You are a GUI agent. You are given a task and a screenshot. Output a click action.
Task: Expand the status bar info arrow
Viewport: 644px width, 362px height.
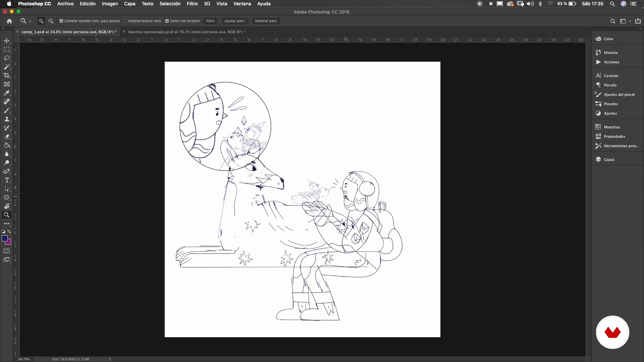tap(110, 359)
